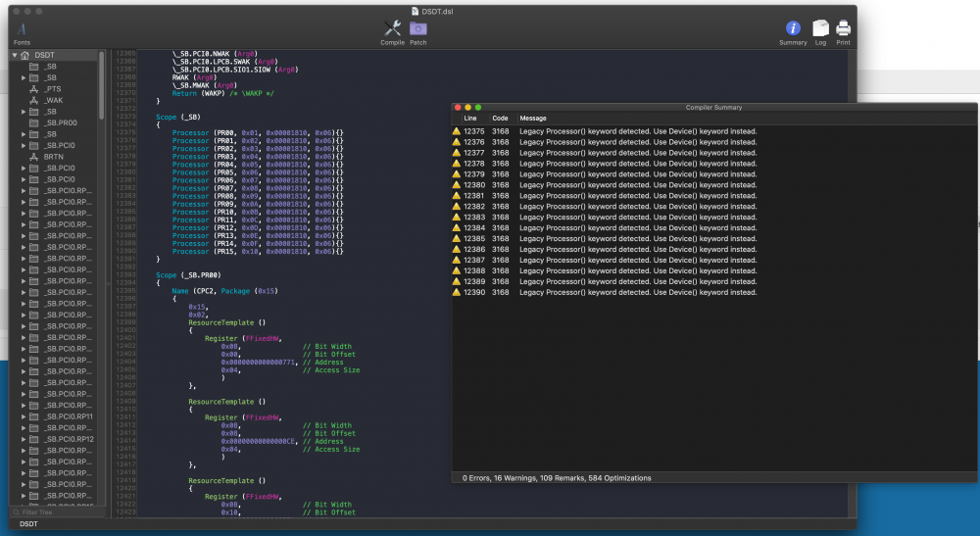Select the warning message for line 12389

click(x=638, y=281)
